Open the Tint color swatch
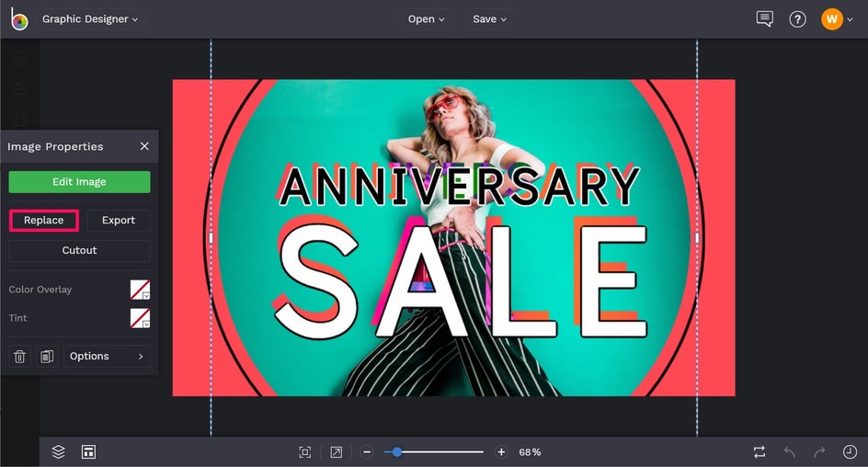This screenshot has height=467, width=868. [x=140, y=318]
